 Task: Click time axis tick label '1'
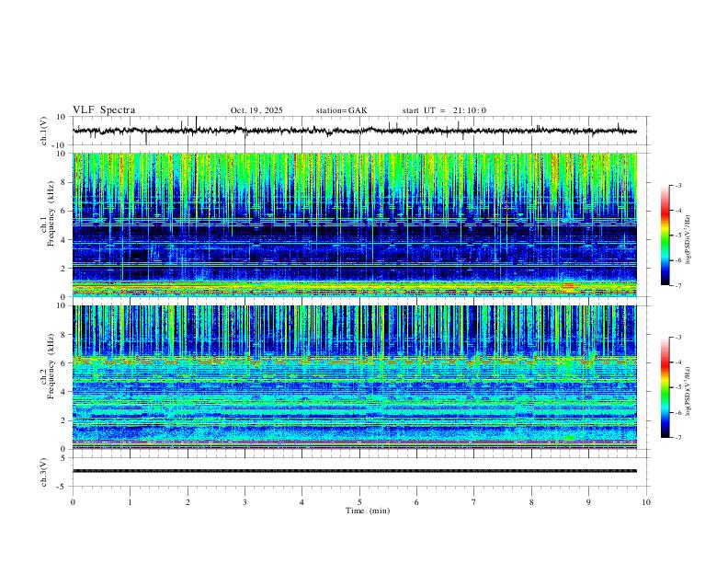[130, 502]
